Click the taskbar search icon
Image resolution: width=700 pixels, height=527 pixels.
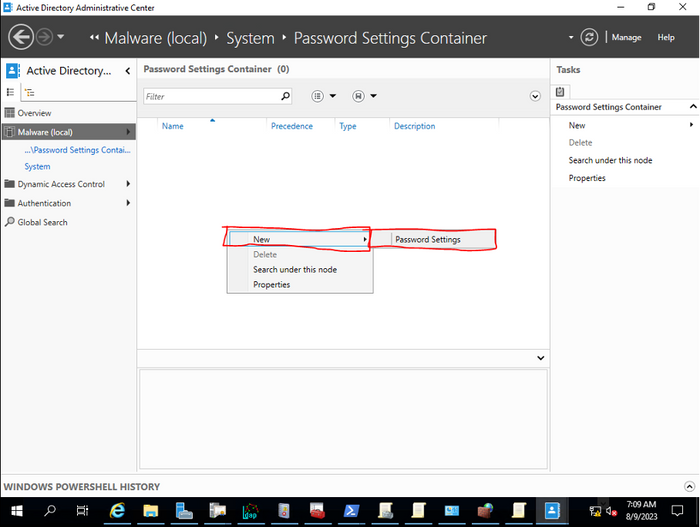point(50,510)
